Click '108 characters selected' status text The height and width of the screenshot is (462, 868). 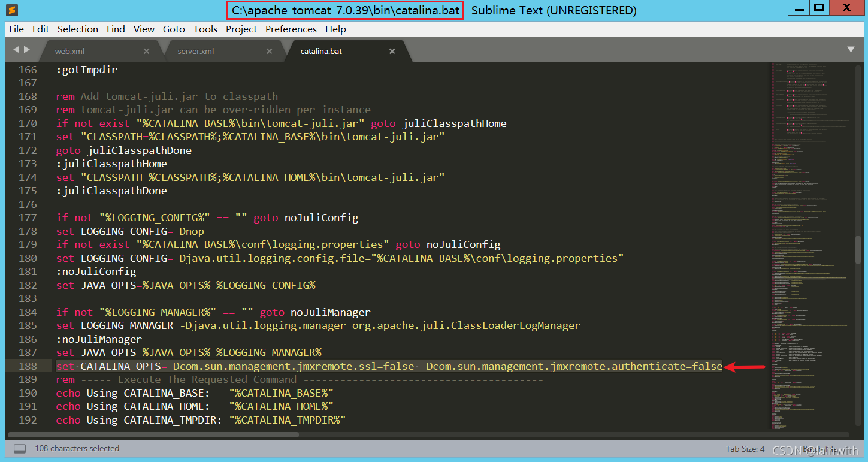[x=77, y=448]
